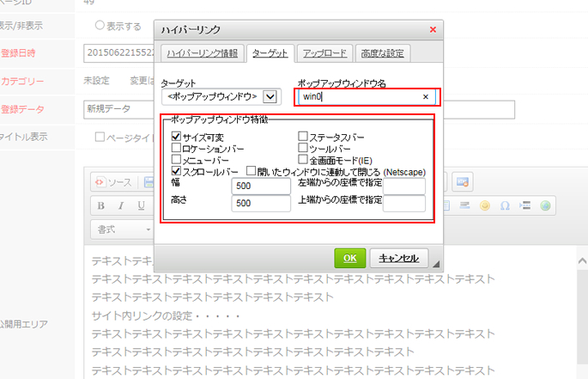The width and height of the screenshot is (588, 379).
Task: Open the ソース source view button
Action: (x=112, y=181)
